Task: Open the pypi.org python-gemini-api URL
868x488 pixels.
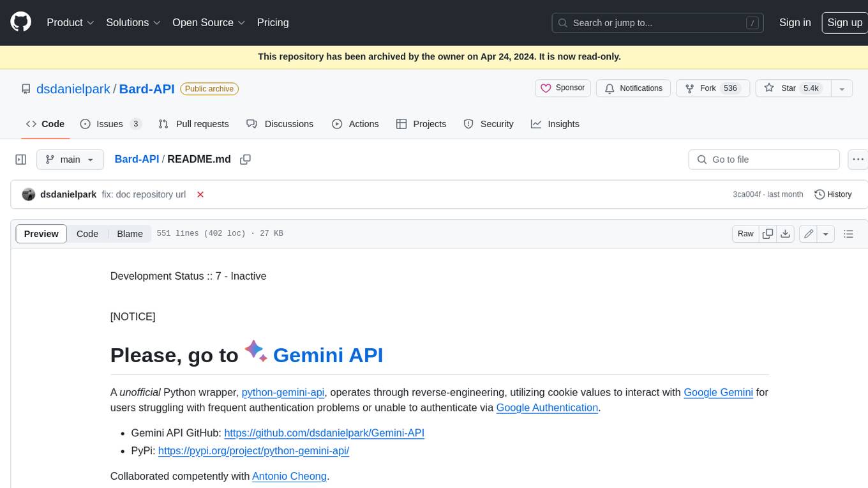Action: point(253,451)
